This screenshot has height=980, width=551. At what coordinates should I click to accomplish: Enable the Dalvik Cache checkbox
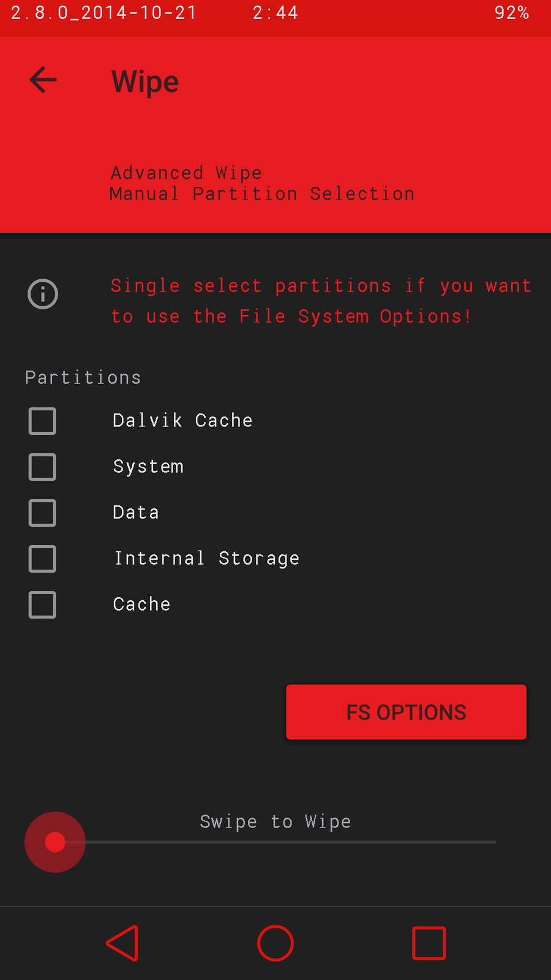(x=42, y=421)
